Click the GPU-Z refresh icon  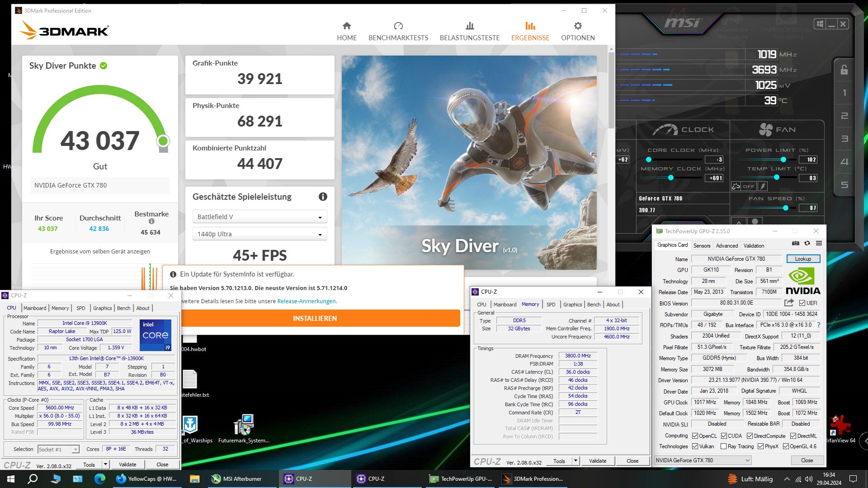click(x=807, y=244)
